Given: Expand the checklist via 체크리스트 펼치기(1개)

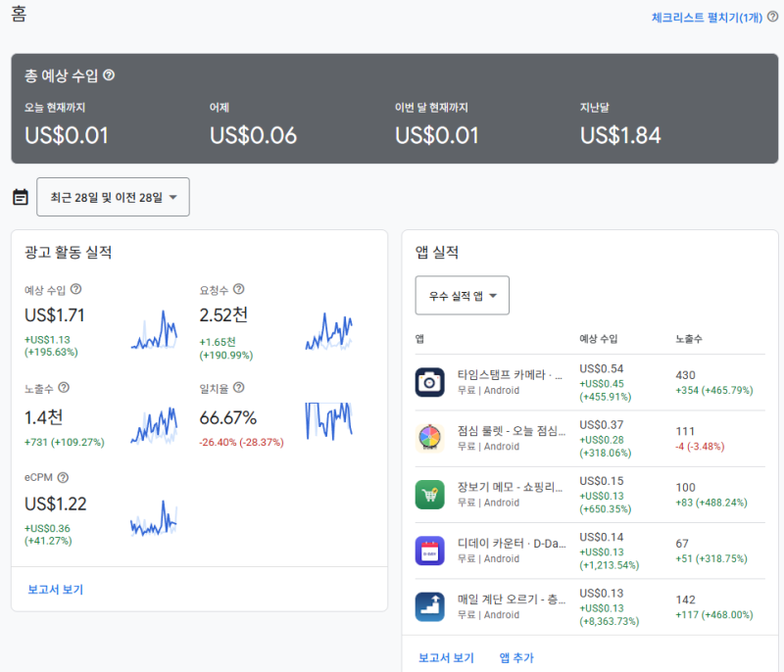Looking at the screenshot, I should [707, 18].
